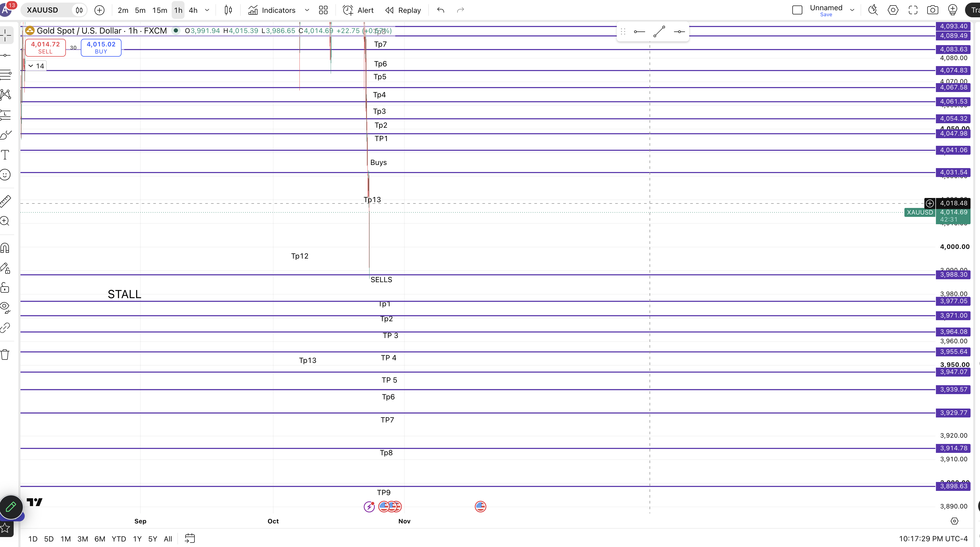Switch to the 15m timeframe
The width and height of the screenshot is (980, 547).
click(160, 10)
